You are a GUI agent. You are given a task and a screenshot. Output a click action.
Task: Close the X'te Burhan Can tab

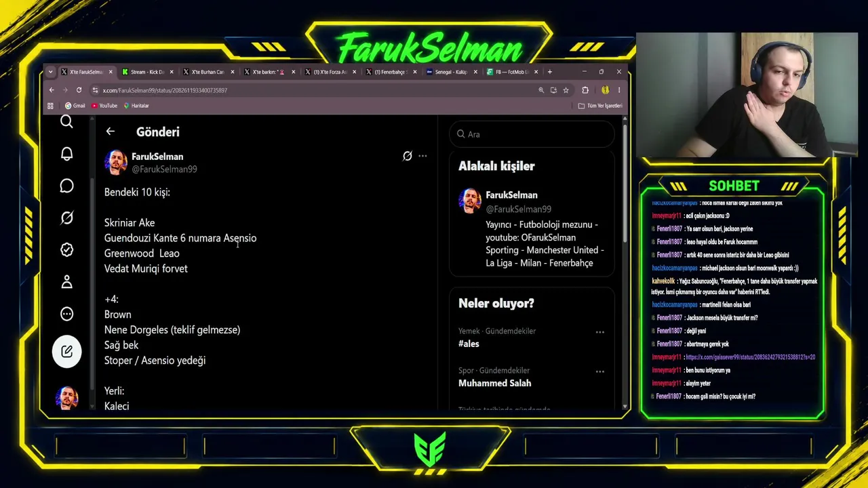click(232, 72)
